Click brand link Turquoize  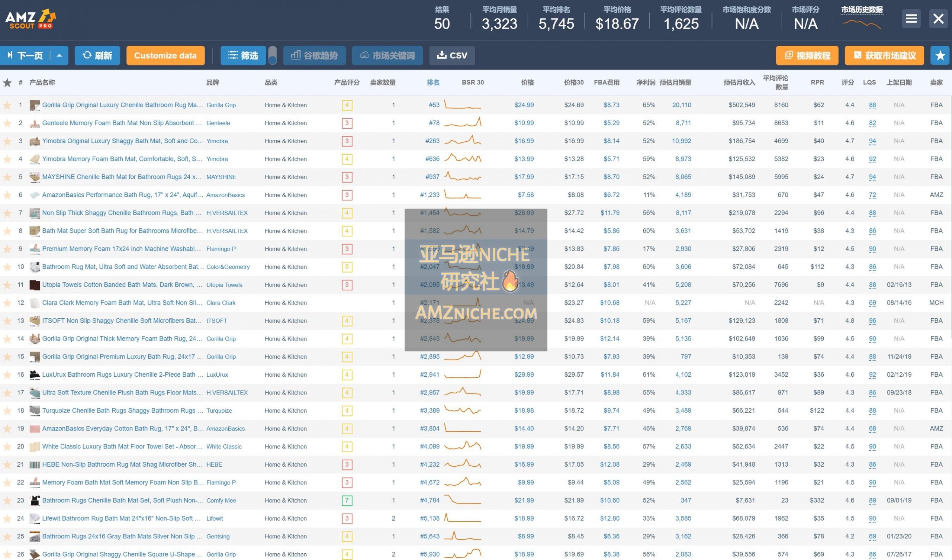(219, 411)
